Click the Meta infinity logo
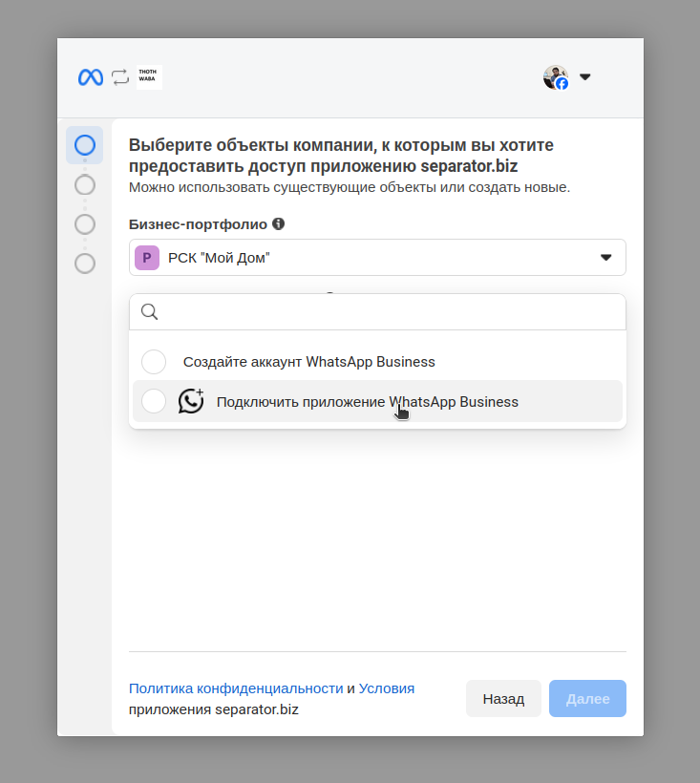This screenshot has width=700, height=783. 91,77
